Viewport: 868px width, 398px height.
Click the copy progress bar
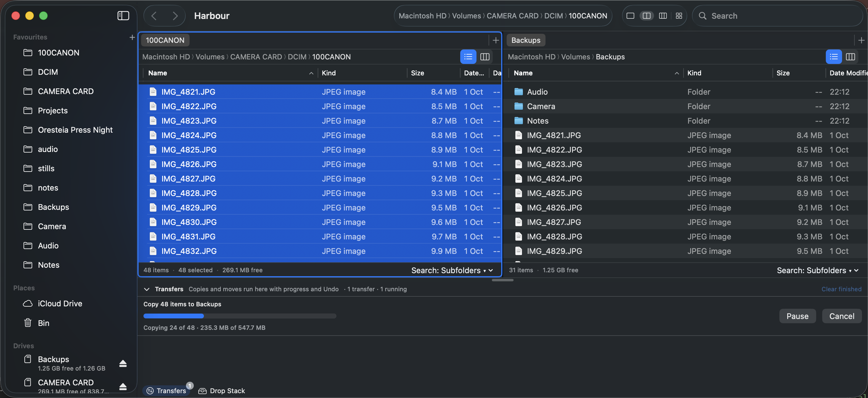(240, 316)
